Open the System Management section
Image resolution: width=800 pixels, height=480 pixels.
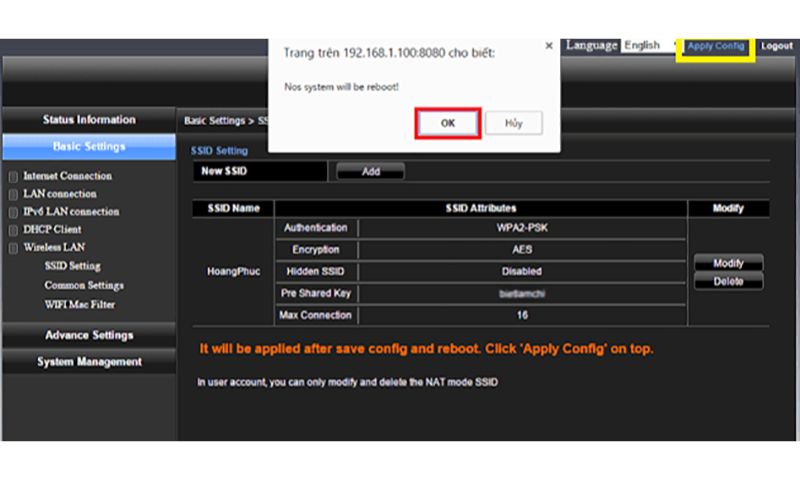(89, 362)
